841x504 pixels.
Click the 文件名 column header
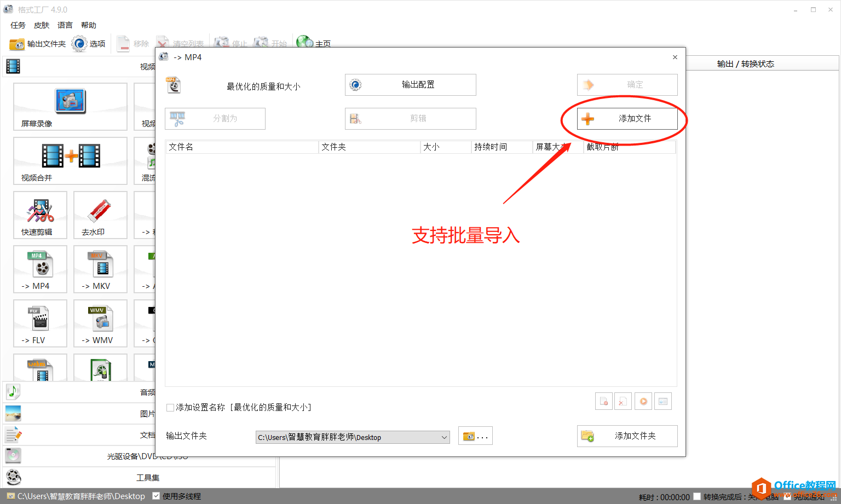pos(241,147)
